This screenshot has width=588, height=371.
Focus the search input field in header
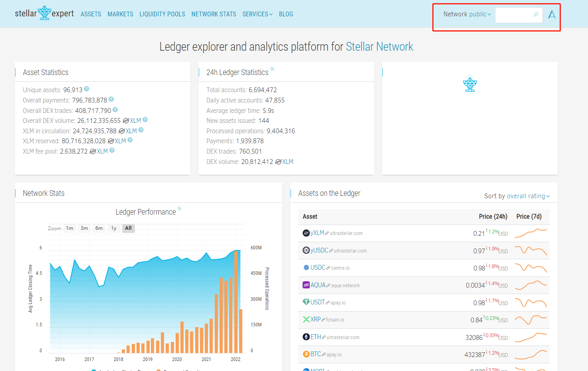pos(514,15)
